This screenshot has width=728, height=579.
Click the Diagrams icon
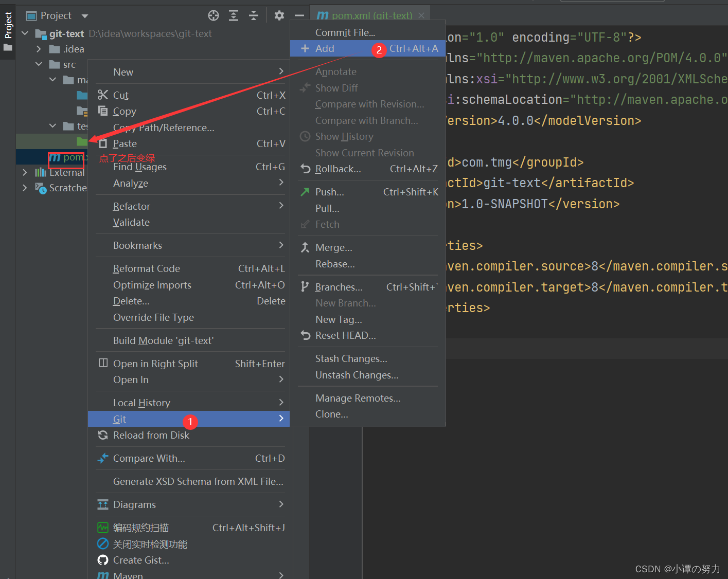103,504
